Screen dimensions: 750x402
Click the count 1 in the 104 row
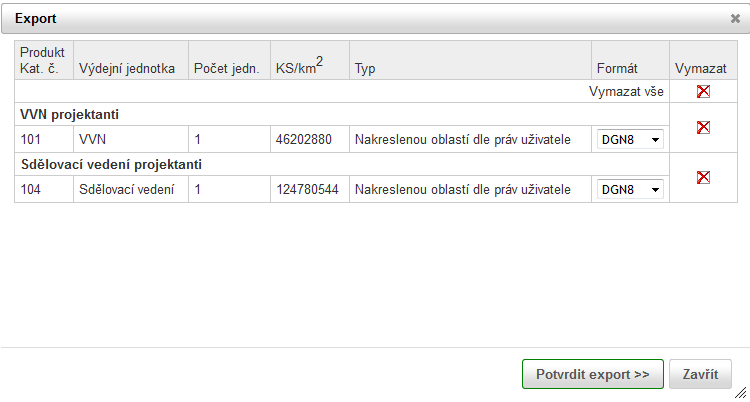click(x=198, y=190)
